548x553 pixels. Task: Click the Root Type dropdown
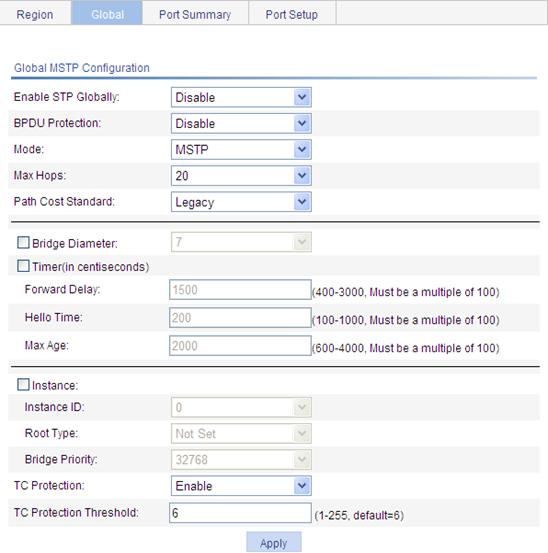click(241, 433)
